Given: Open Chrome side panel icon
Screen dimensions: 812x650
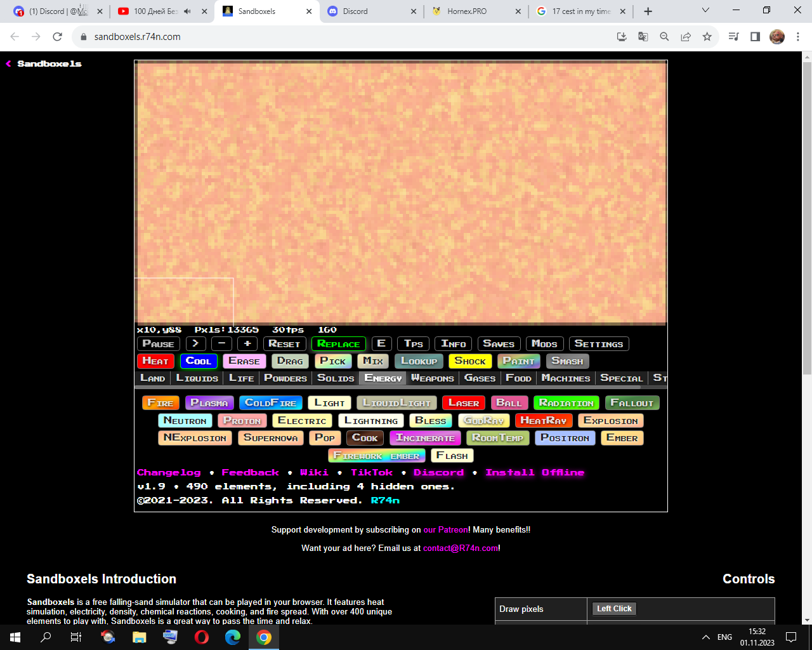Looking at the screenshot, I should click(x=755, y=37).
